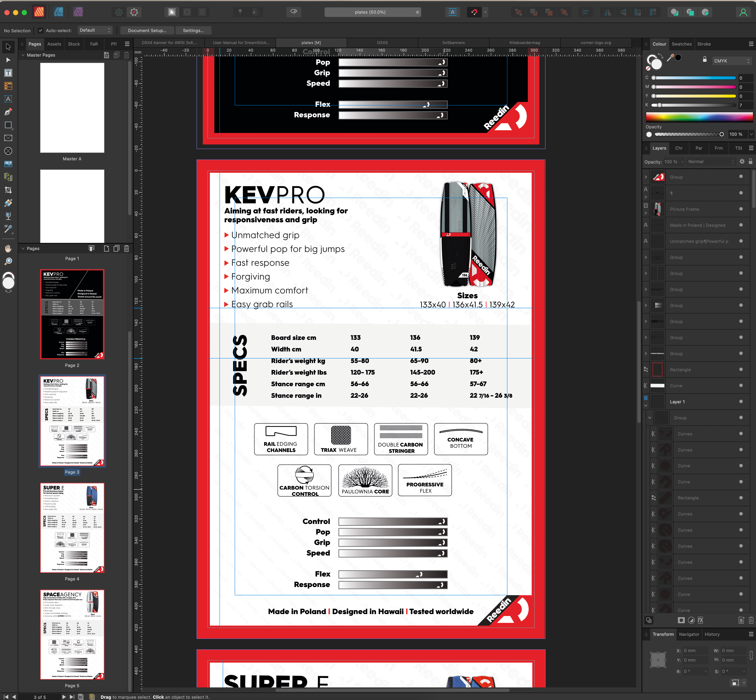Hide the red Rectangle layer above Curve
Viewport: 756px width, 700px height.
coord(741,369)
